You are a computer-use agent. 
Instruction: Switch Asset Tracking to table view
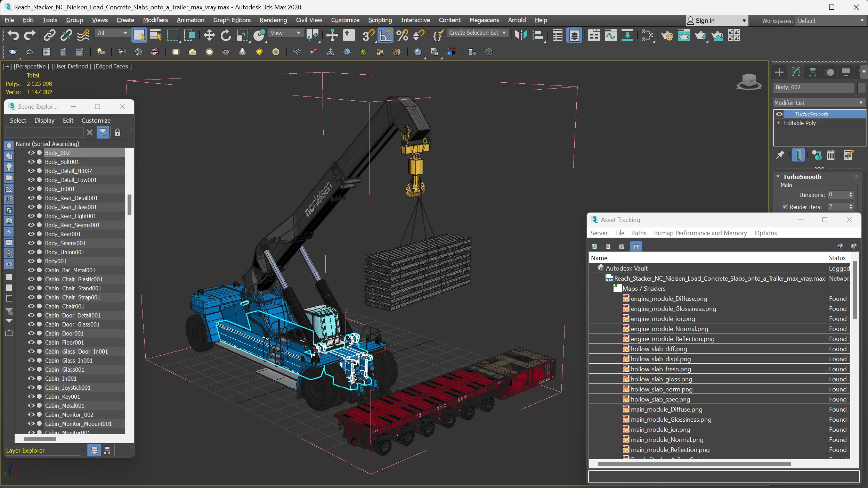pyautogui.click(x=636, y=247)
